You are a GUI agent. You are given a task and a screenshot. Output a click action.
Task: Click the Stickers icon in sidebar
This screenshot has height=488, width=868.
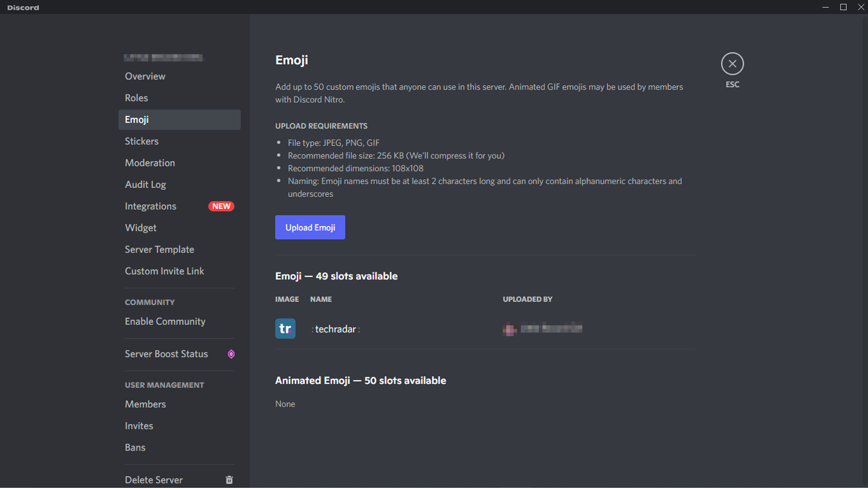142,141
